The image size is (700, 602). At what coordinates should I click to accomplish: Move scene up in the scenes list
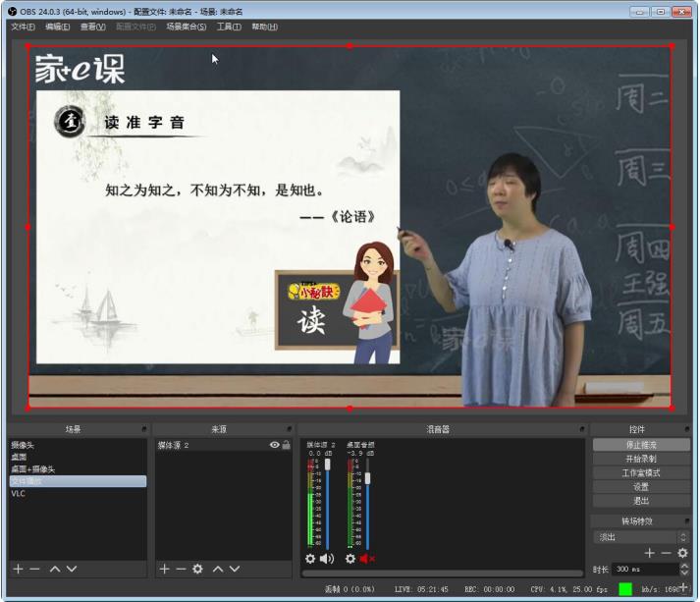click(55, 570)
